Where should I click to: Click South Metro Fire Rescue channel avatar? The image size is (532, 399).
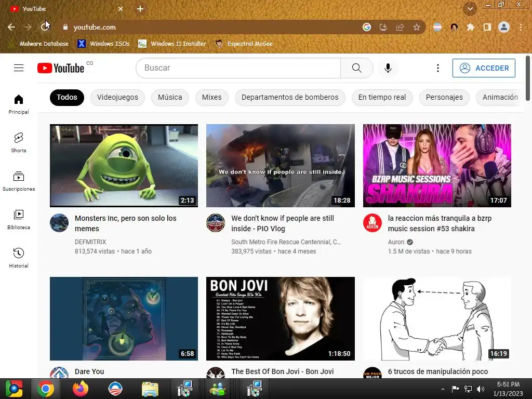pos(216,223)
